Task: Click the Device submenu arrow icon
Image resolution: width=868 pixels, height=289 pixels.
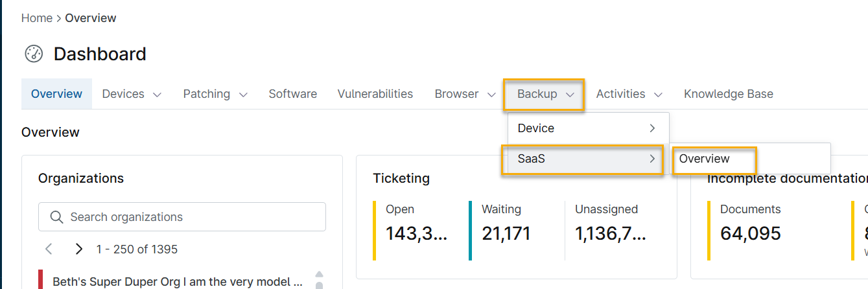Action: [x=652, y=128]
